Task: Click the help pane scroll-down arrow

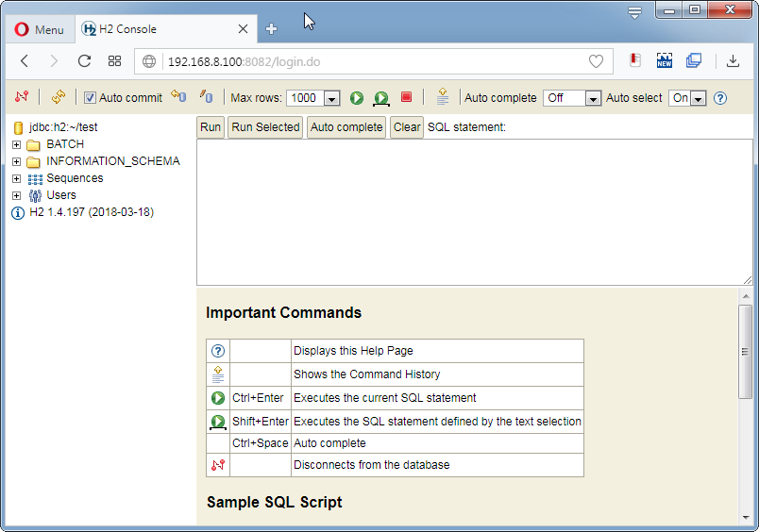Action: point(746,518)
